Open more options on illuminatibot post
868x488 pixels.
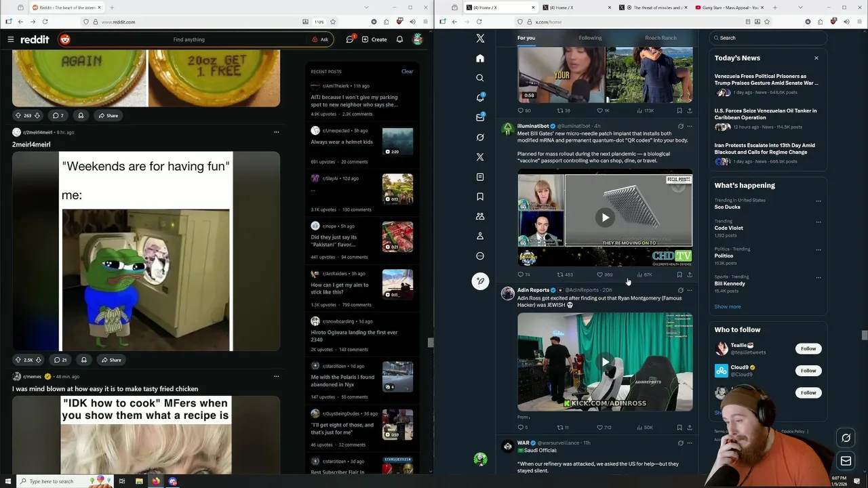click(690, 126)
